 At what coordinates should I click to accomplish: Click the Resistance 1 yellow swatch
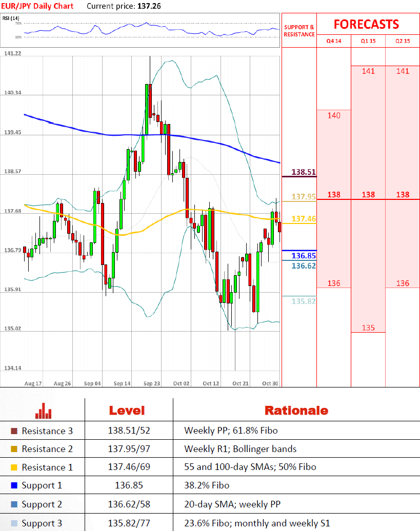pos(14,467)
